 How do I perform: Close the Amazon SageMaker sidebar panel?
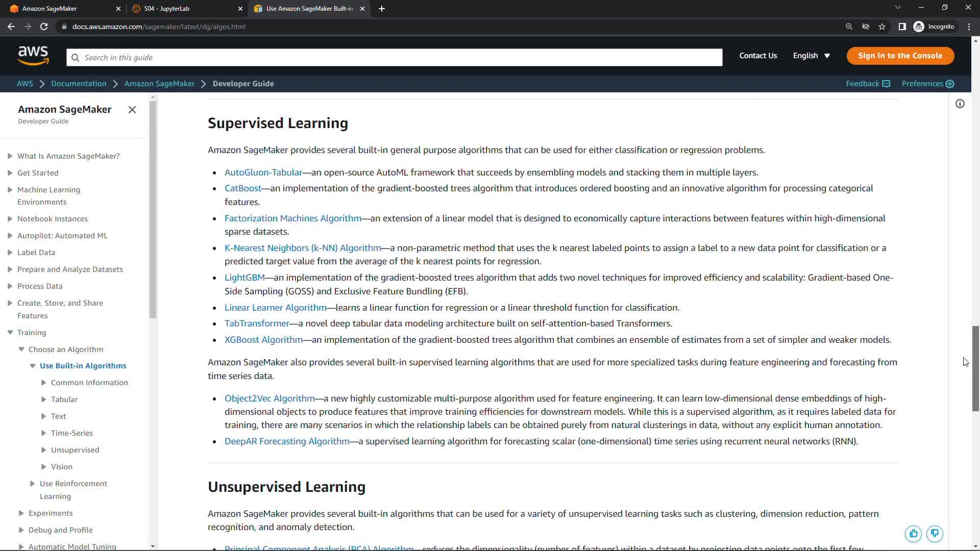pyautogui.click(x=132, y=110)
